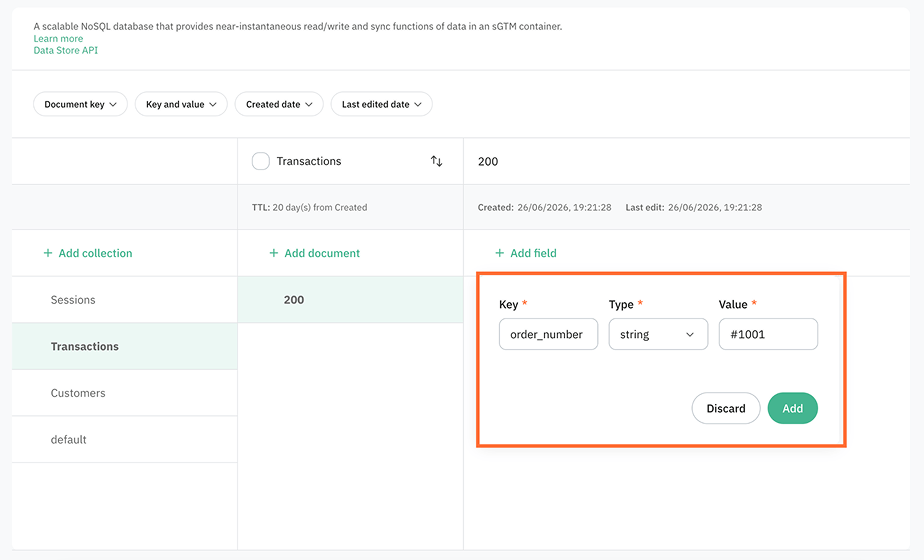
Task: Expand the Last edited date filter
Action: tap(381, 104)
